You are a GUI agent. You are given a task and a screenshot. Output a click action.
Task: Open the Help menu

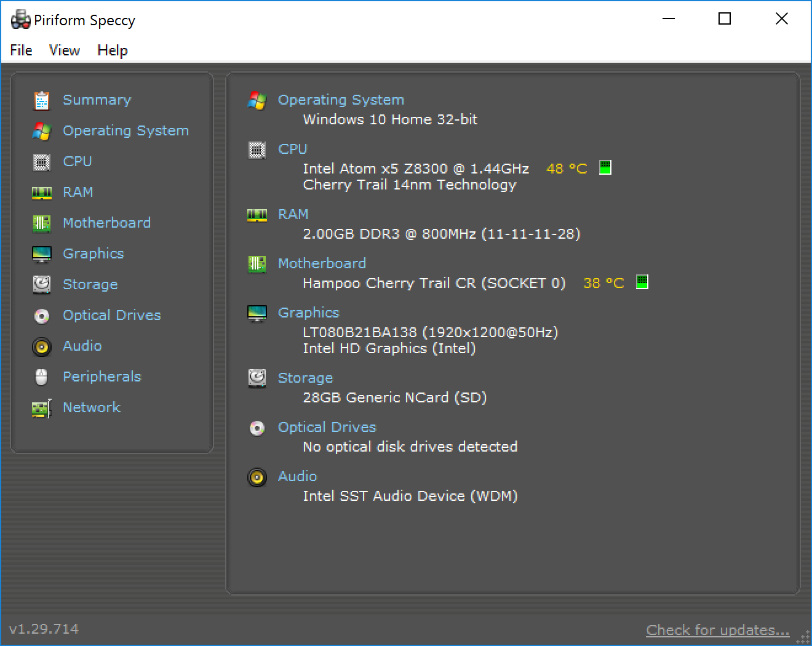tap(113, 50)
